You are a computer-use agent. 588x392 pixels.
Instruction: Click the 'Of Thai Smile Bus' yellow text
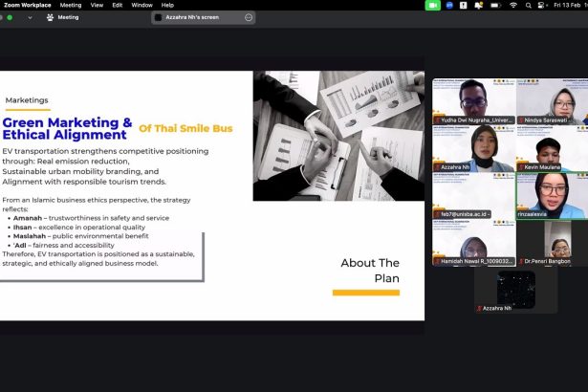tap(185, 129)
